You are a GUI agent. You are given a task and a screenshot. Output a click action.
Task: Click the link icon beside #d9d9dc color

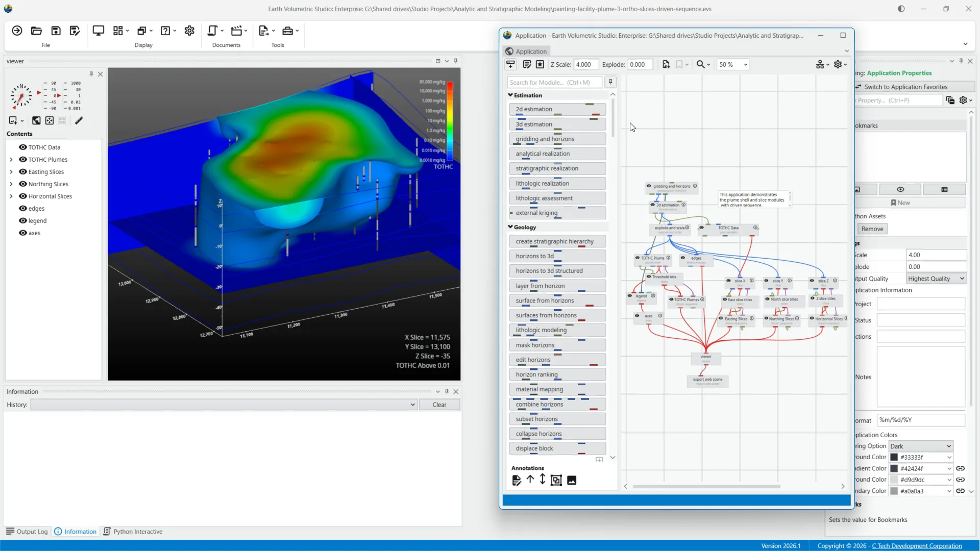pos(960,480)
